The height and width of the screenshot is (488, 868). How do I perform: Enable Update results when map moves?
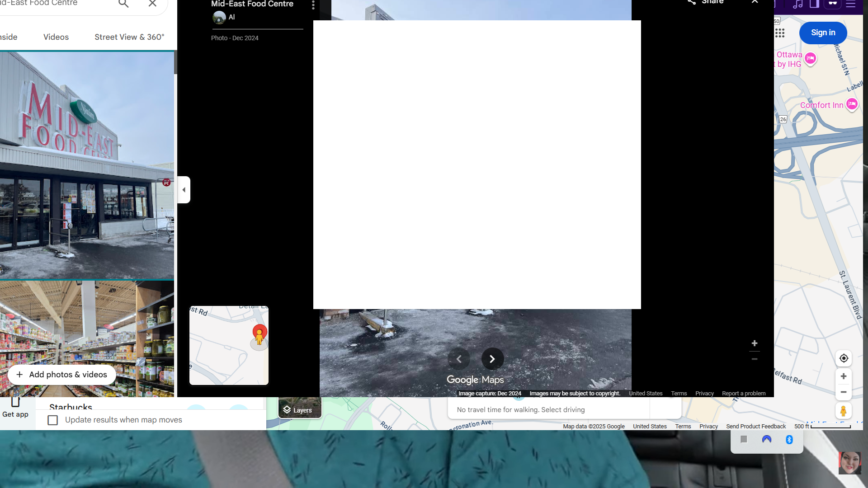point(53,420)
